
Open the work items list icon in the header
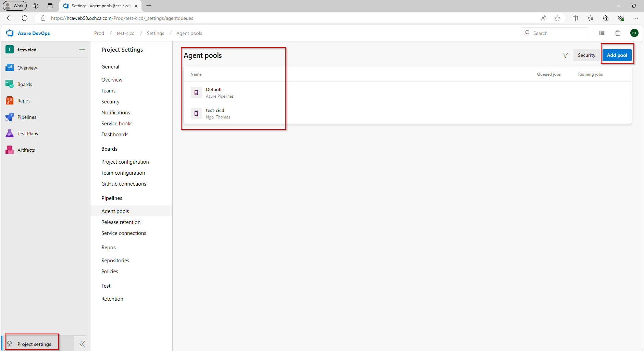[602, 33]
